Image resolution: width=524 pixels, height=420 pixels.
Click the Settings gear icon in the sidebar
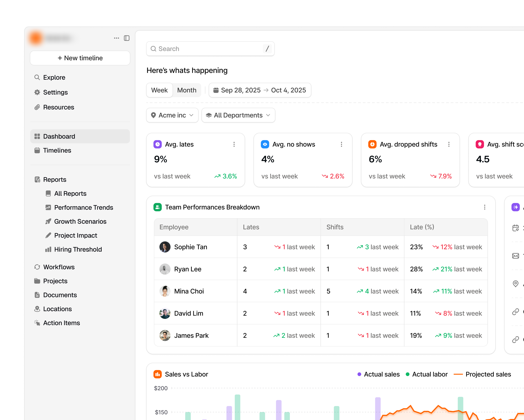[x=37, y=92]
